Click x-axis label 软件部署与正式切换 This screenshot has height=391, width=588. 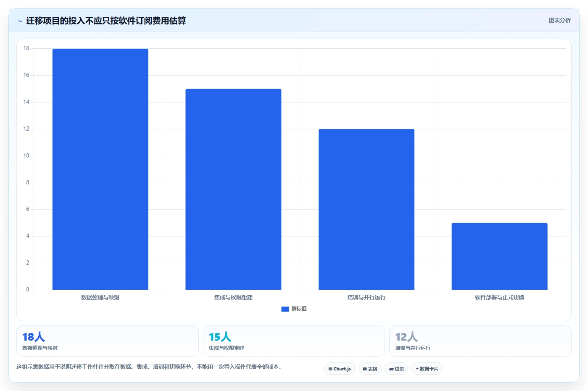pyautogui.click(x=499, y=297)
